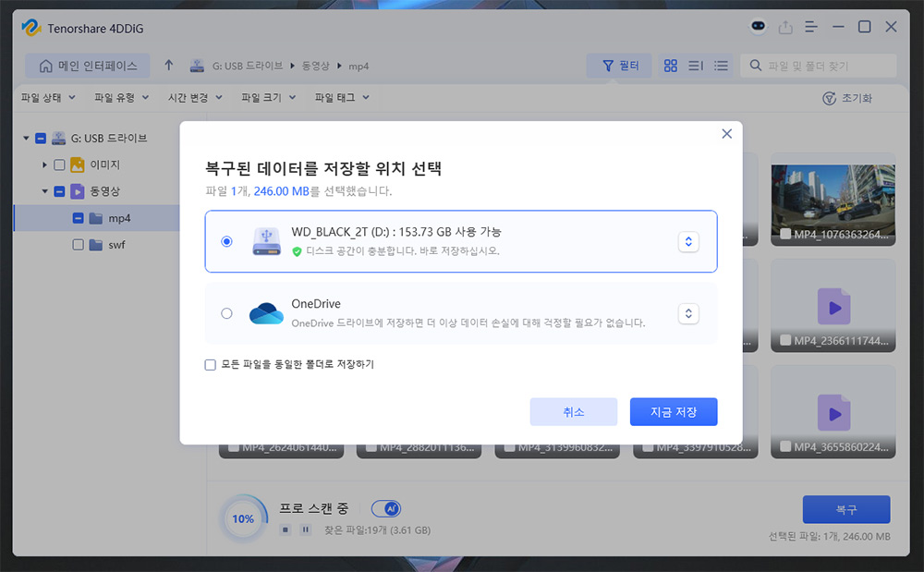Switch to grid thumbnail view
Viewport: 924px width, 572px height.
pyautogui.click(x=671, y=66)
